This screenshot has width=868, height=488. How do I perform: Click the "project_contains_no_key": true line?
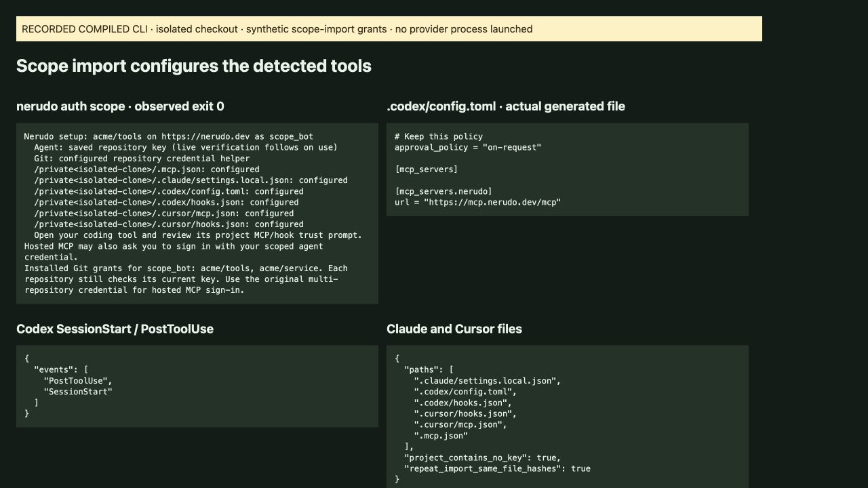[483, 457]
